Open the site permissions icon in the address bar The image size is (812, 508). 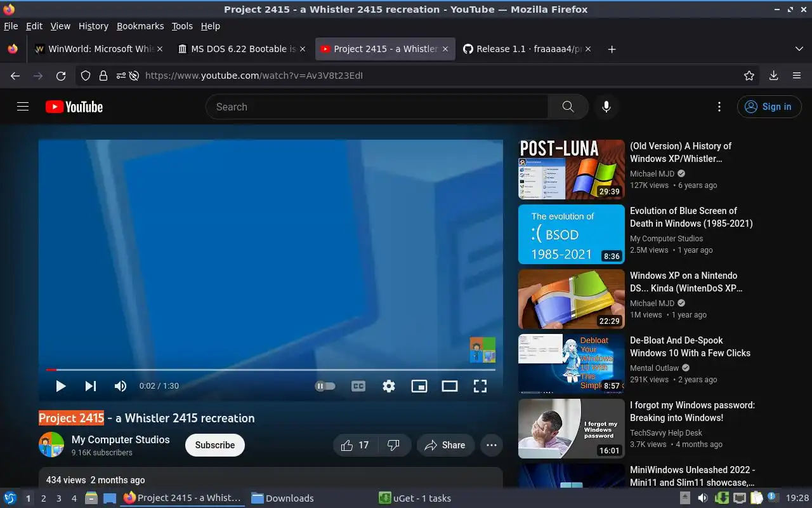pyautogui.click(x=120, y=76)
